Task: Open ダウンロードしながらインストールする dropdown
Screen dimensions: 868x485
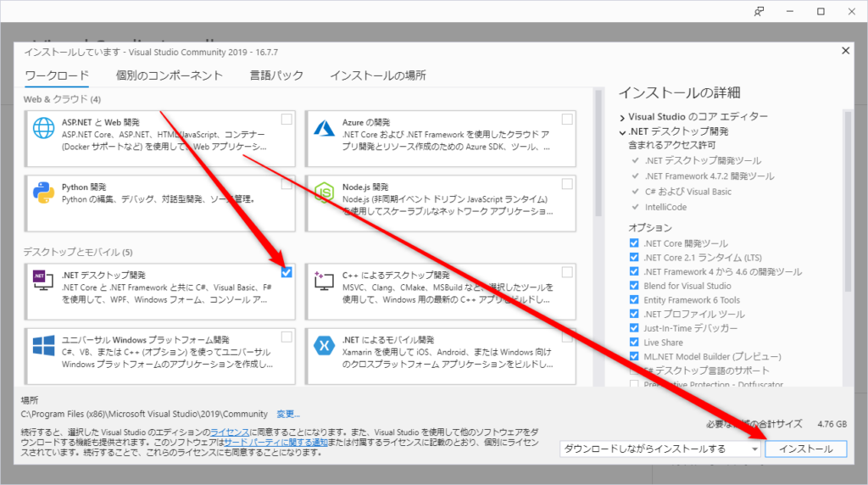Action: (x=659, y=449)
